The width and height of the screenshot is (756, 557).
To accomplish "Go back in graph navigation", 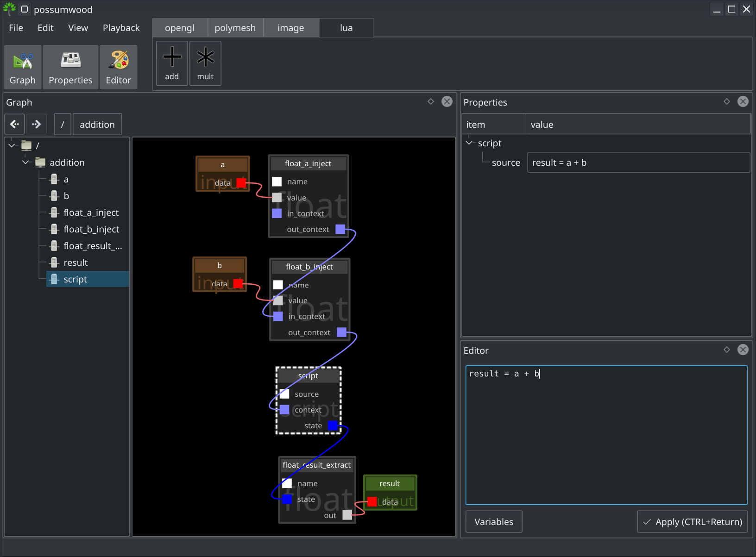I will click(15, 124).
